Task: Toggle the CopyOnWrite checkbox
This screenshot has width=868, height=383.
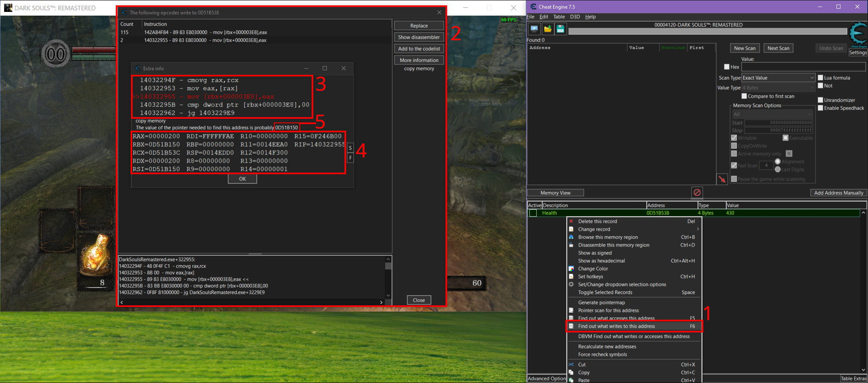Action: (x=734, y=146)
